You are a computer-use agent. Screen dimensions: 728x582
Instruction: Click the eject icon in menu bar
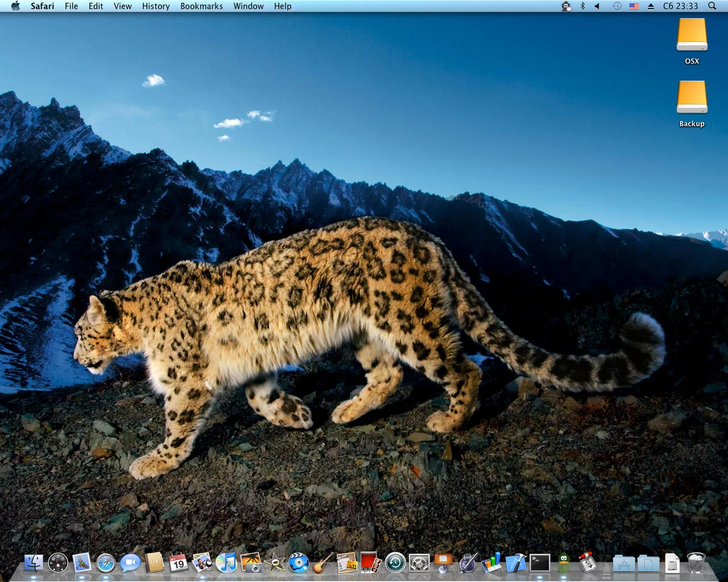point(652,6)
